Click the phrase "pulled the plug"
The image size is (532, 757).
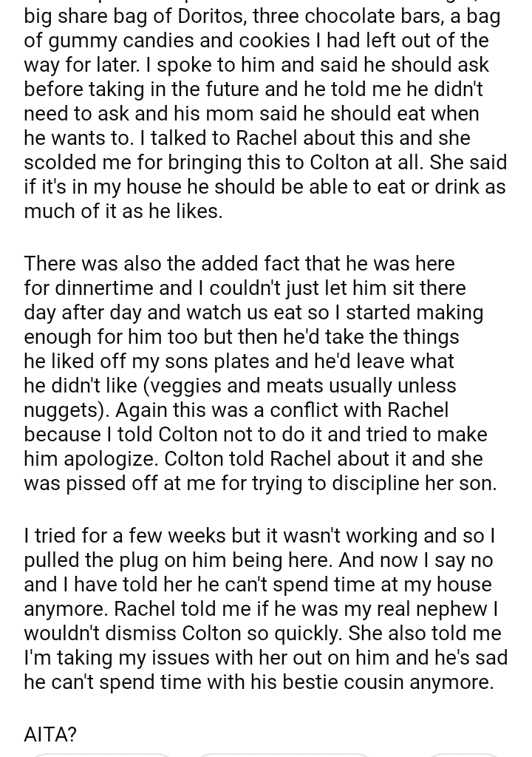[x=97, y=560]
